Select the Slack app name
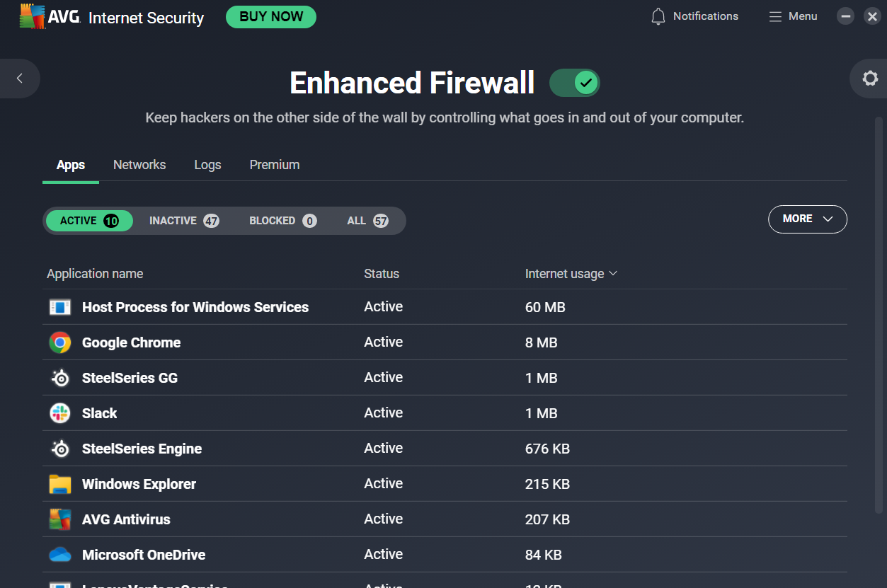887x588 pixels. tap(99, 413)
